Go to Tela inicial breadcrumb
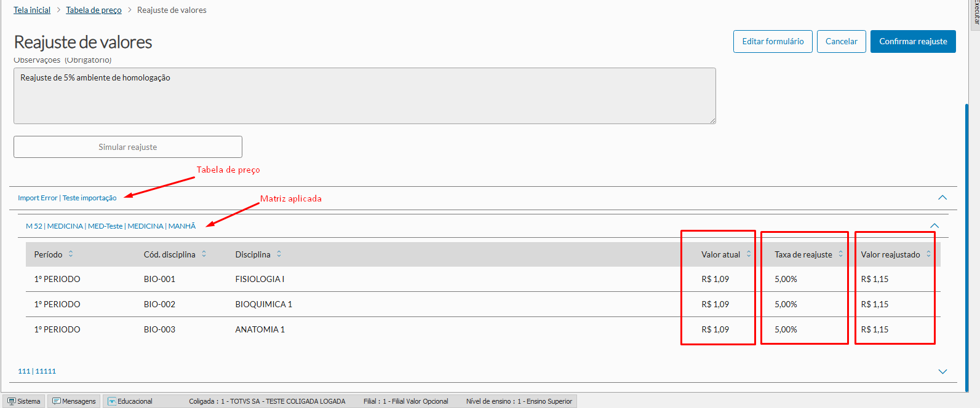Viewport: 980px width, 408px height. 32,10
